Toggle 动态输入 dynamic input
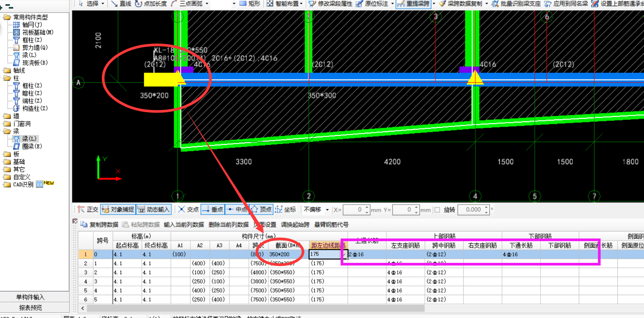The width and height of the screenshot is (644, 318). pyautogui.click(x=153, y=209)
